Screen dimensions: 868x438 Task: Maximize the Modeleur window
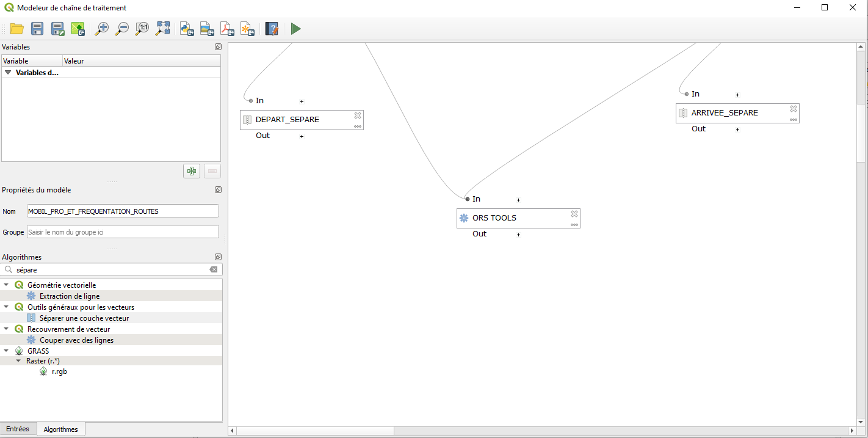[x=825, y=7]
